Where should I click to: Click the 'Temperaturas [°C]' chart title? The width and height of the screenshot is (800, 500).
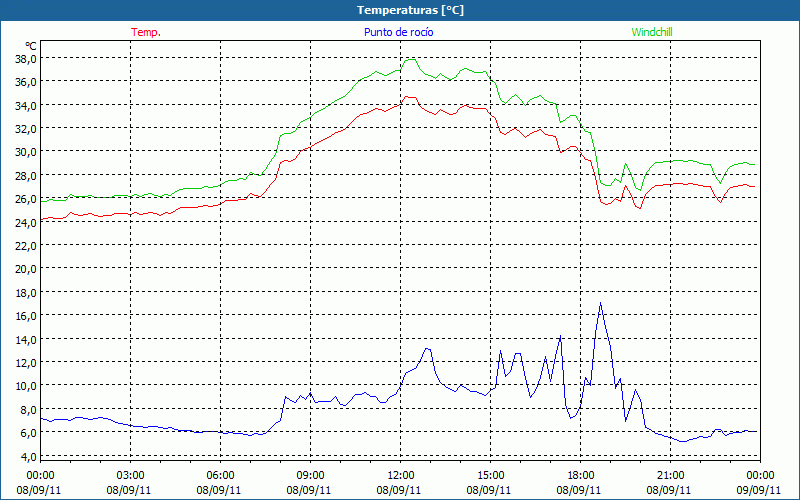(410, 10)
